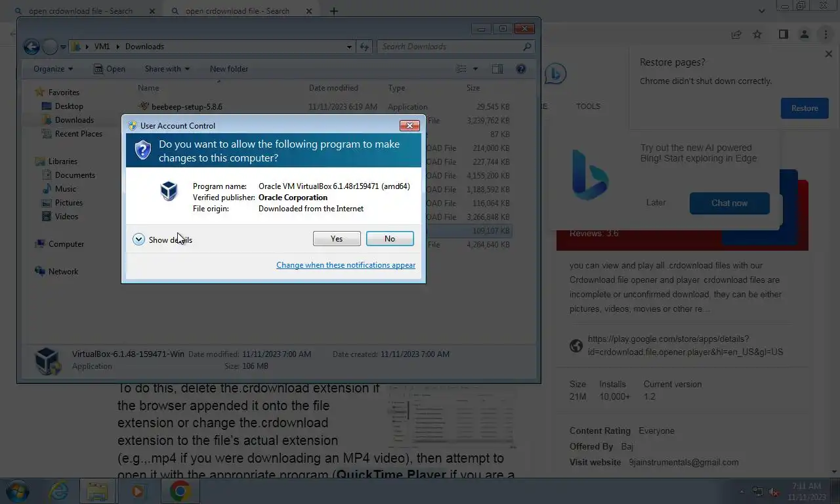Screen dimensions: 840x504
Task: Click Yes in the User Account Control dialog
Action: point(337,239)
